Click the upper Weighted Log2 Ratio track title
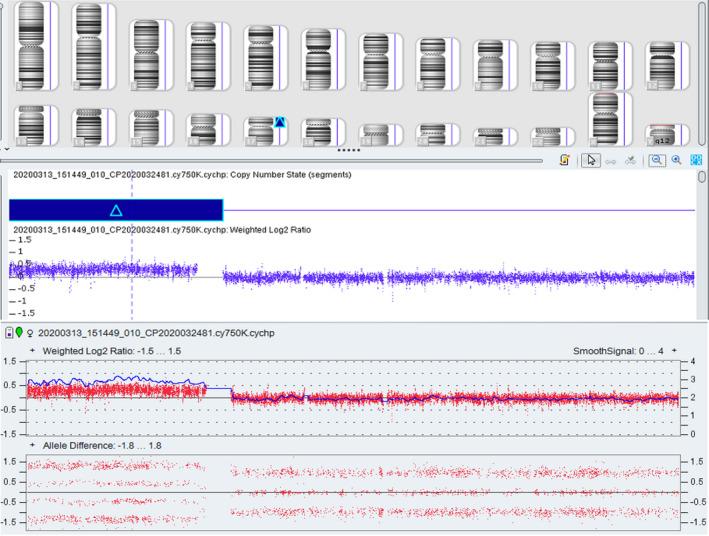The image size is (709, 536). tap(160, 229)
